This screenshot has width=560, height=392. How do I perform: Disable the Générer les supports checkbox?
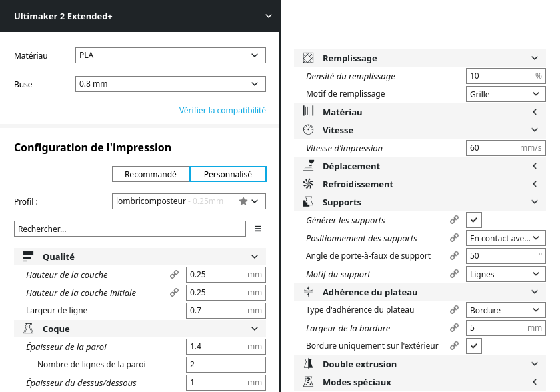tap(474, 220)
